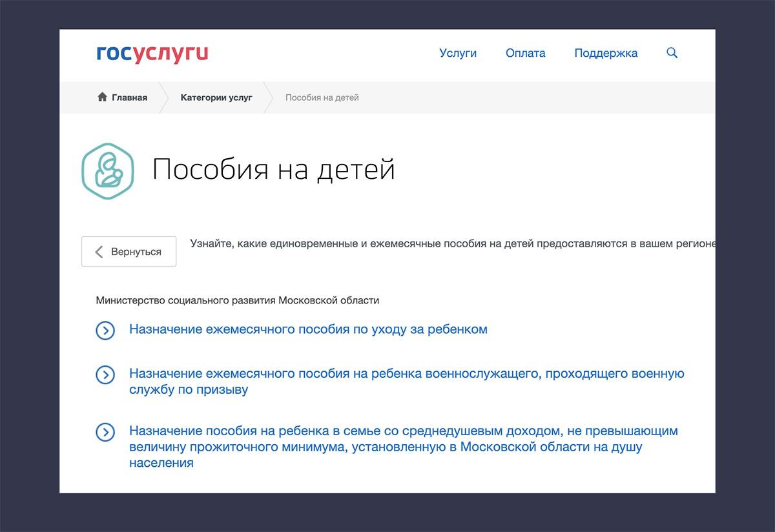Image resolution: width=775 pixels, height=532 pixels.
Task: Click Министерство социального развития Московской области text
Action: [238, 300]
